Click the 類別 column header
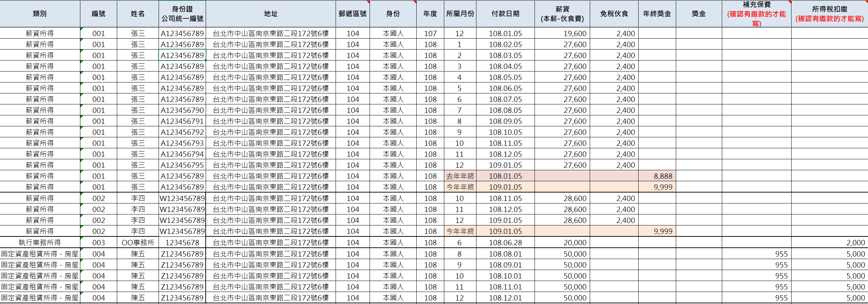This screenshot has height=304, width=868. tap(40, 14)
